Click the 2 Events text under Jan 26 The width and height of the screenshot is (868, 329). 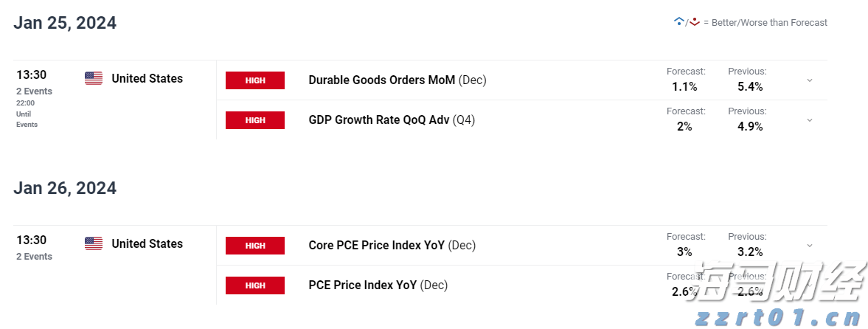34,257
